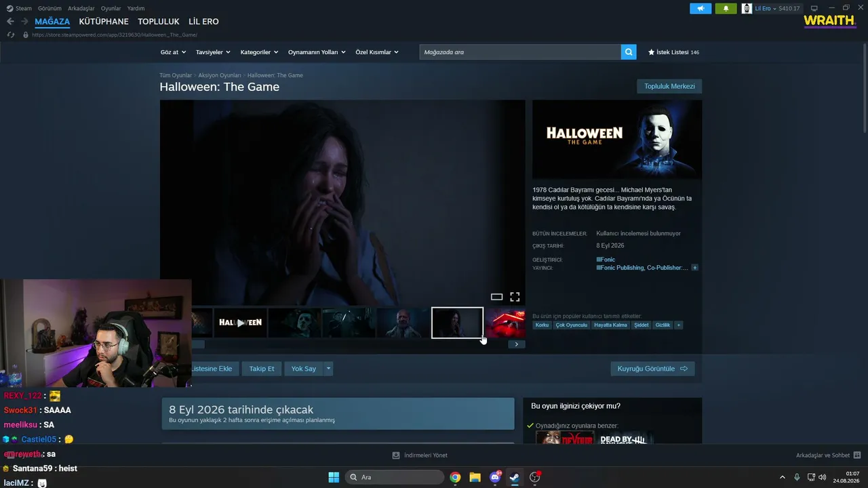
Task: Play the Halloween trailer thumbnail
Action: (x=240, y=323)
